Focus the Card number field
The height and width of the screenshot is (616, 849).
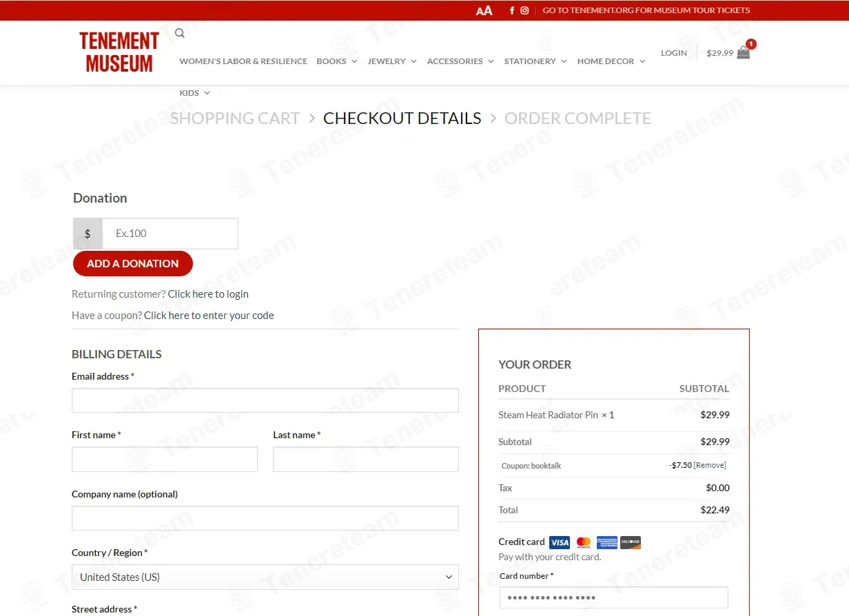[x=613, y=597]
